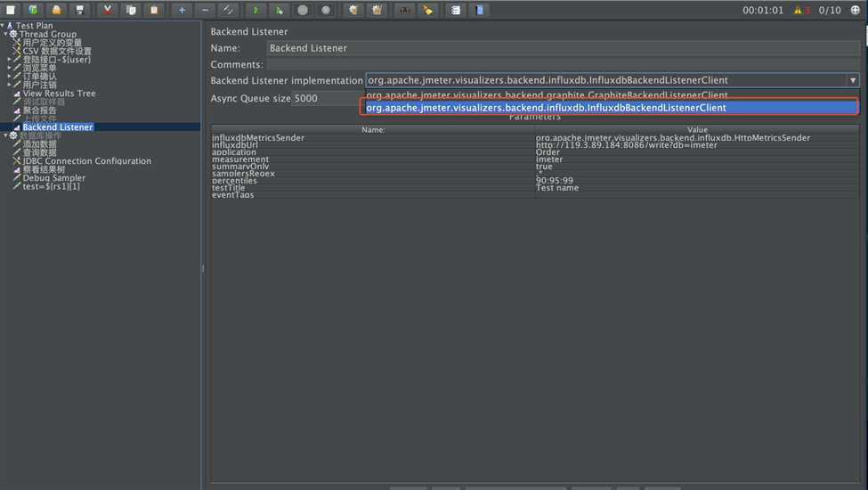Select CSV 数据文件设置 tree item
This screenshot has height=490, width=868.
pos(57,51)
